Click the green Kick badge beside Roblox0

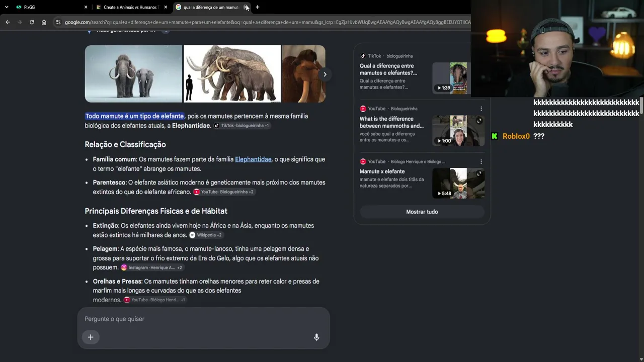pos(495,136)
